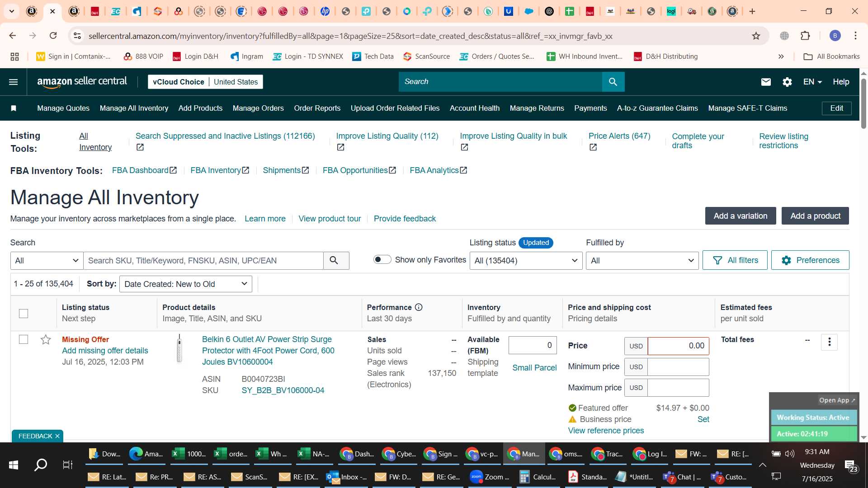This screenshot has width=868, height=488.
Task: Click the header search magnifier button
Action: click(613, 82)
